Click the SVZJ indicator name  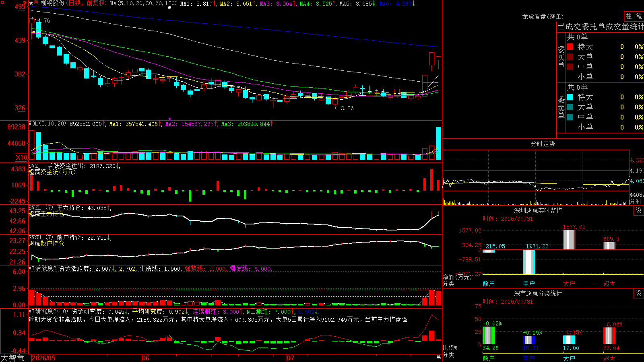(35, 166)
